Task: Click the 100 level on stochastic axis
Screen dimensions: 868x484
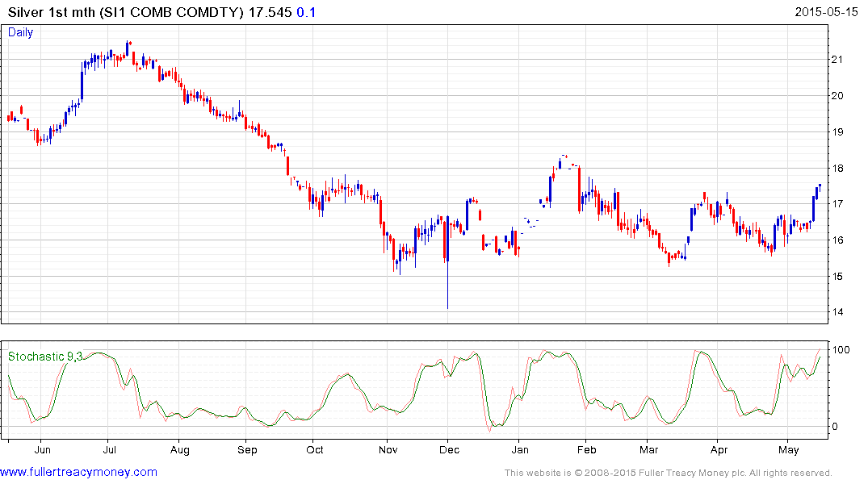Action: coord(841,350)
